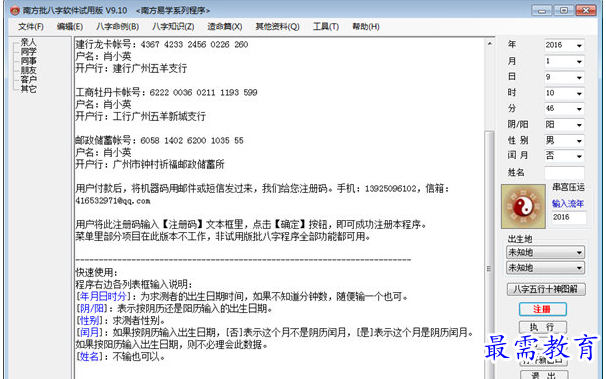This screenshot has height=379, width=606.
Task: Select the 同学 category in the tree
Action: 29,51
